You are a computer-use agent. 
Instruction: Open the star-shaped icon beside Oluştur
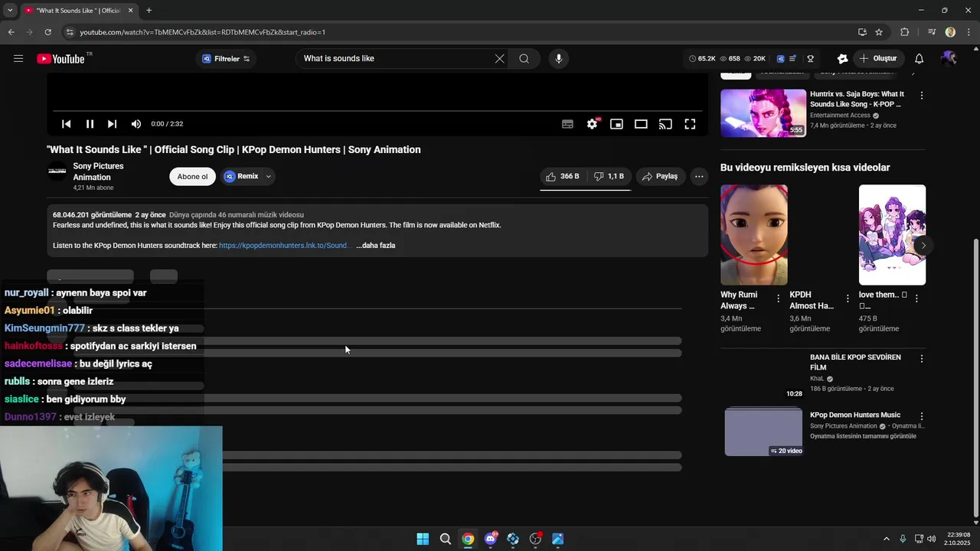(842, 58)
